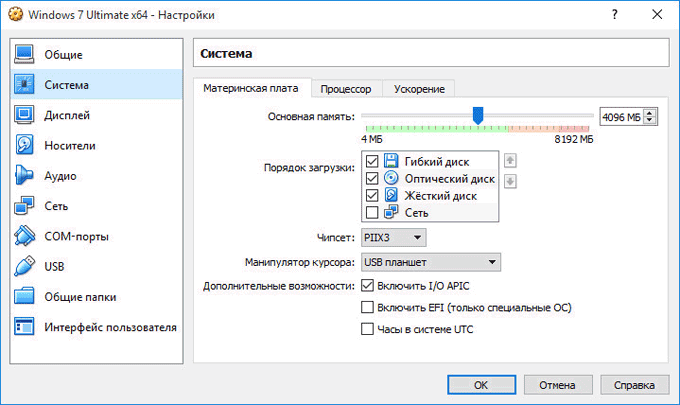The height and width of the screenshot is (405, 680).
Task: Switch to the Ускорение tab
Action: click(419, 89)
